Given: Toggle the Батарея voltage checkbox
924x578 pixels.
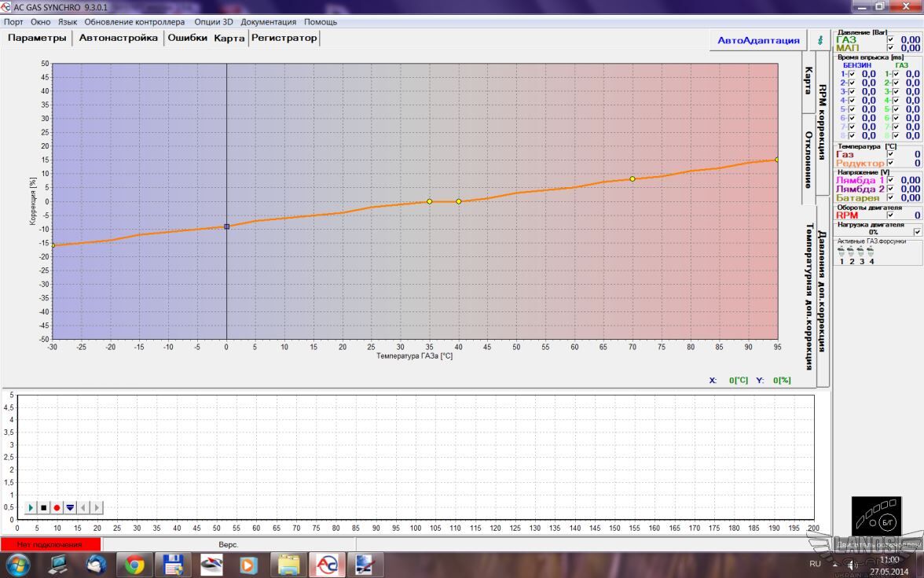Looking at the screenshot, I should coord(890,198).
